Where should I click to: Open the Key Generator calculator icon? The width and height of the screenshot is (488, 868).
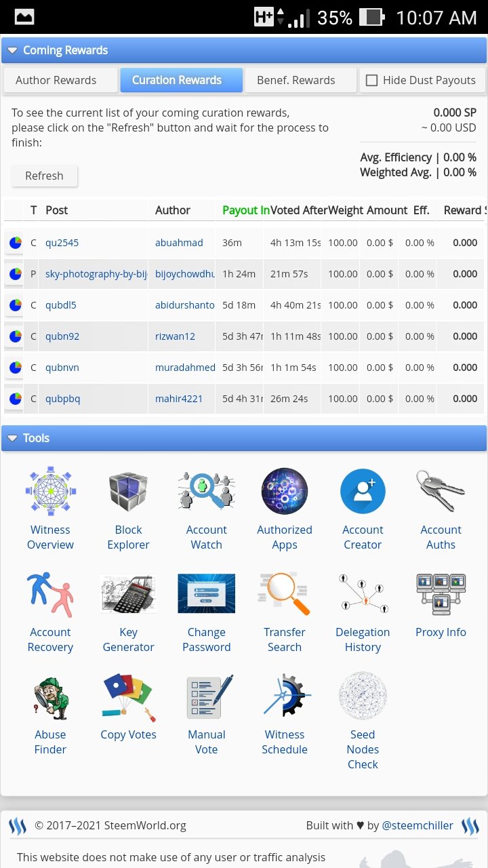[128, 593]
